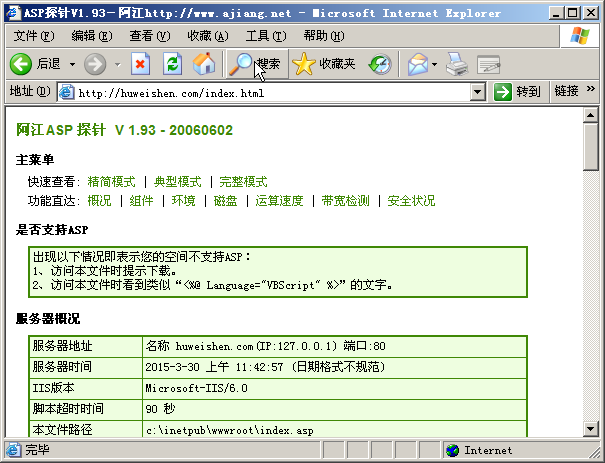The height and width of the screenshot is (463, 605).
Task: Open the 帮助(H) menu
Action: (324, 36)
